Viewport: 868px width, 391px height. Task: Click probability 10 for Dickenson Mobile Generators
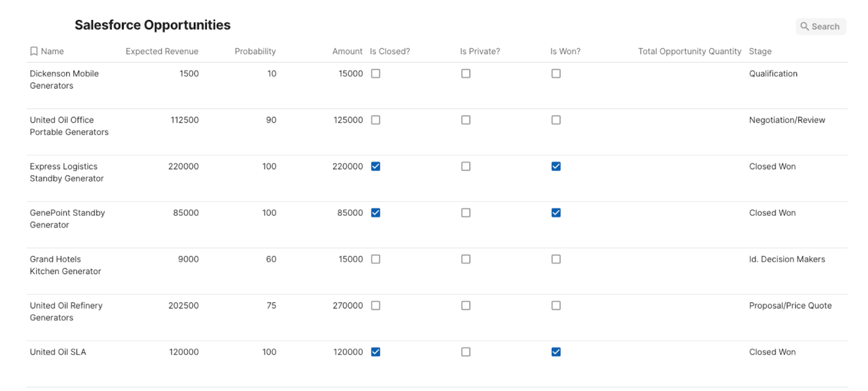coord(272,73)
